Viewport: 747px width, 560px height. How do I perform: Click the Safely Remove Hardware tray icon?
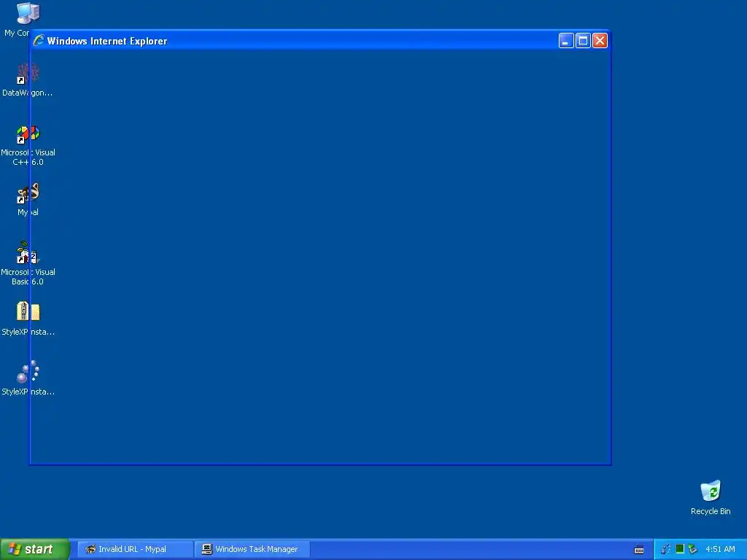[x=693, y=549]
